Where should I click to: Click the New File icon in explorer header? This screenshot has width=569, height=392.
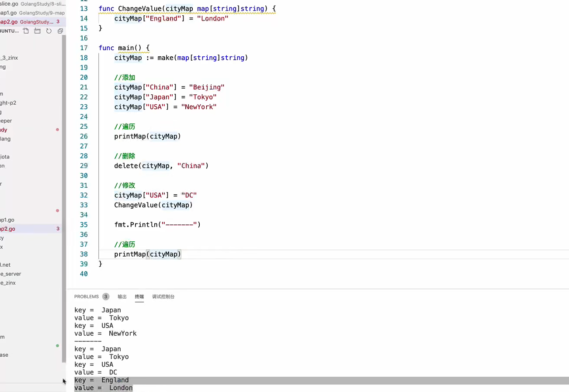coord(26,31)
